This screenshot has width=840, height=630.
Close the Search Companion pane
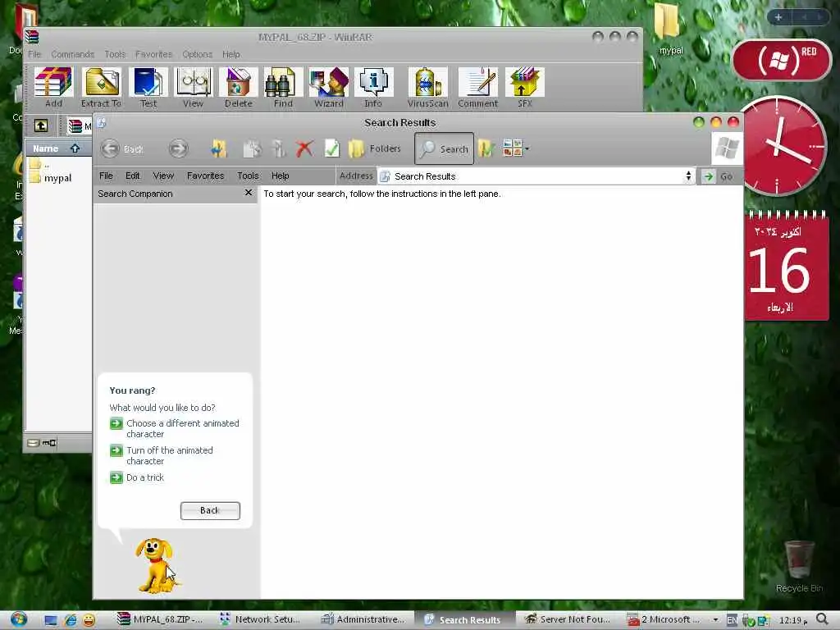tap(248, 192)
